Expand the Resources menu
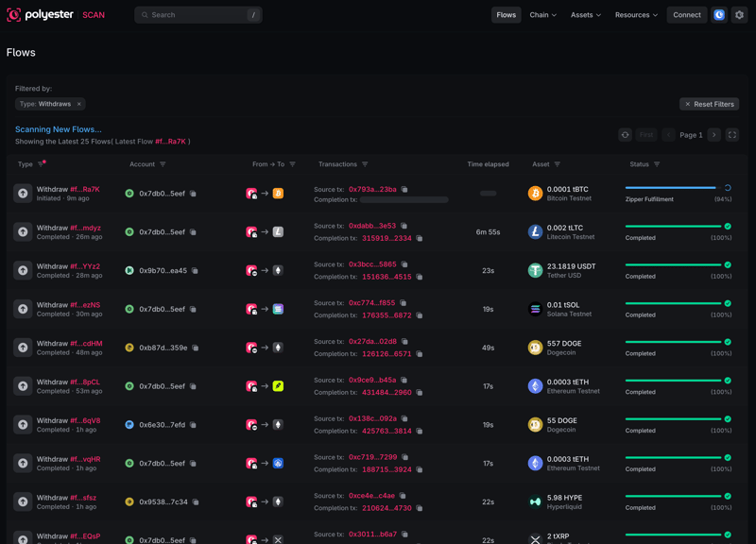The width and height of the screenshot is (756, 544). [636, 15]
